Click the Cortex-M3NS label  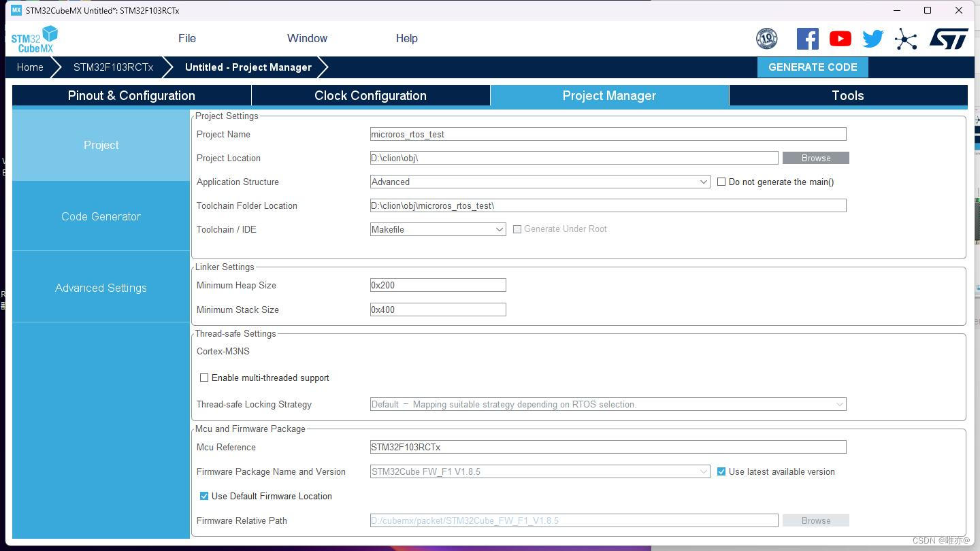223,352
